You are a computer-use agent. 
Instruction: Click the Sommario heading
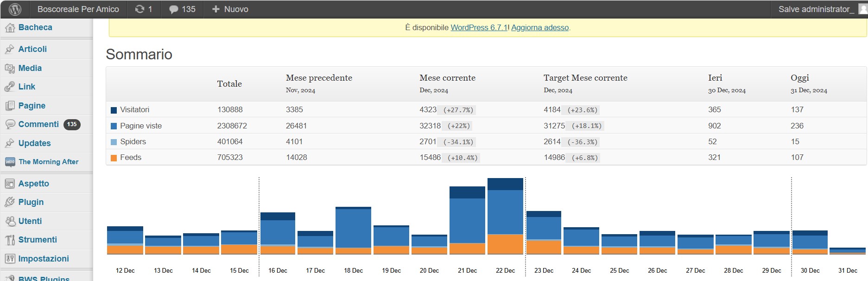pyautogui.click(x=139, y=54)
